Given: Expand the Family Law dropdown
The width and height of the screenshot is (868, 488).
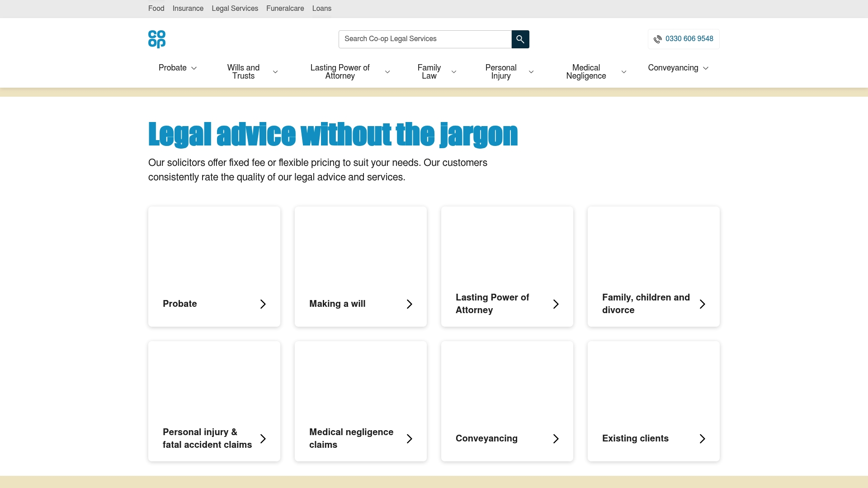Looking at the screenshot, I should pyautogui.click(x=454, y=71).
